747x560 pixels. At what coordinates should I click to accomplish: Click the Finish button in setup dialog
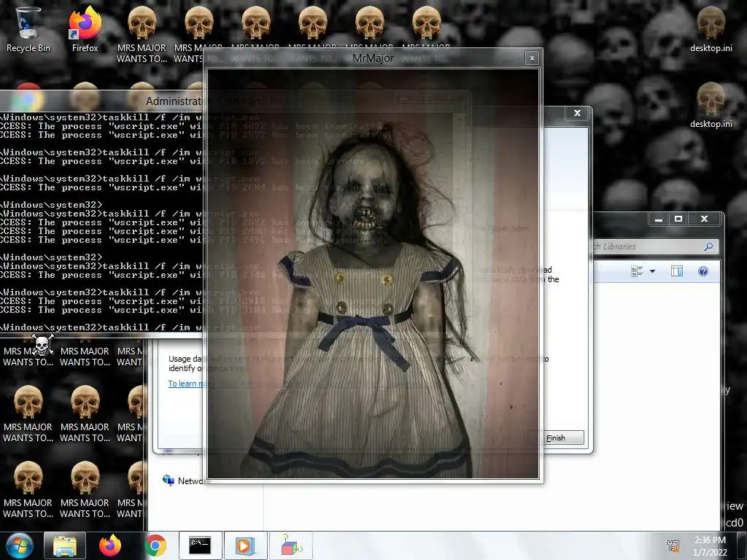[x=557, y=437]
